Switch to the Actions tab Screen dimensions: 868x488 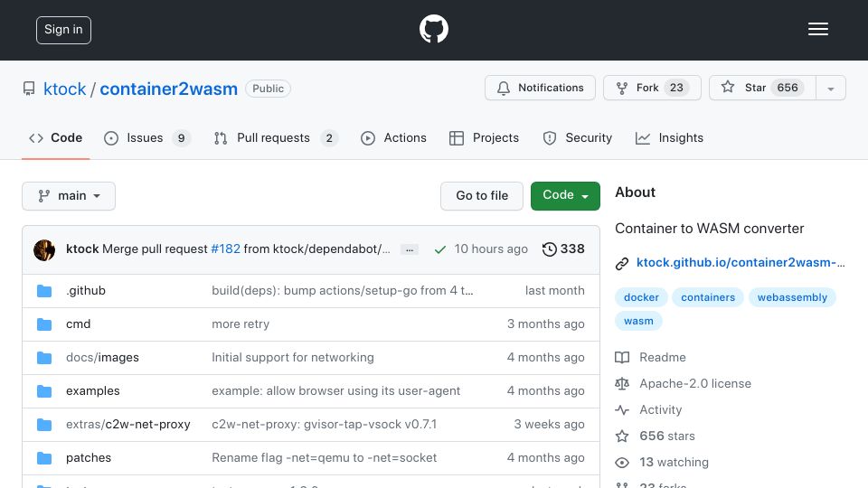click(393, 137)
